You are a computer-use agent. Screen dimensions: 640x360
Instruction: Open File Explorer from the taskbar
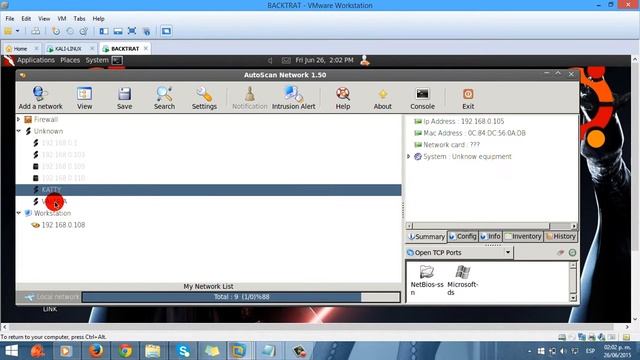[153, 351]
